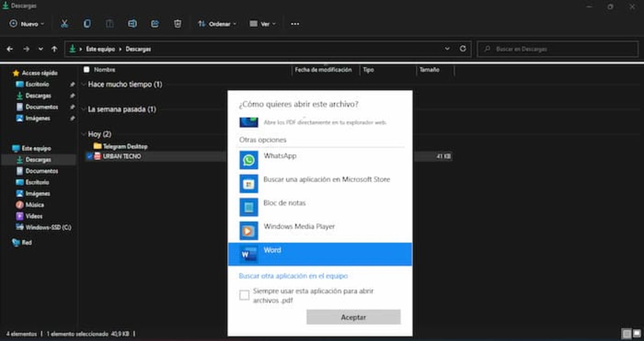Click the Cut scissors icon in toolbar
The height and width of the screenshot is (341, 644).
click(x=64, y=24)
